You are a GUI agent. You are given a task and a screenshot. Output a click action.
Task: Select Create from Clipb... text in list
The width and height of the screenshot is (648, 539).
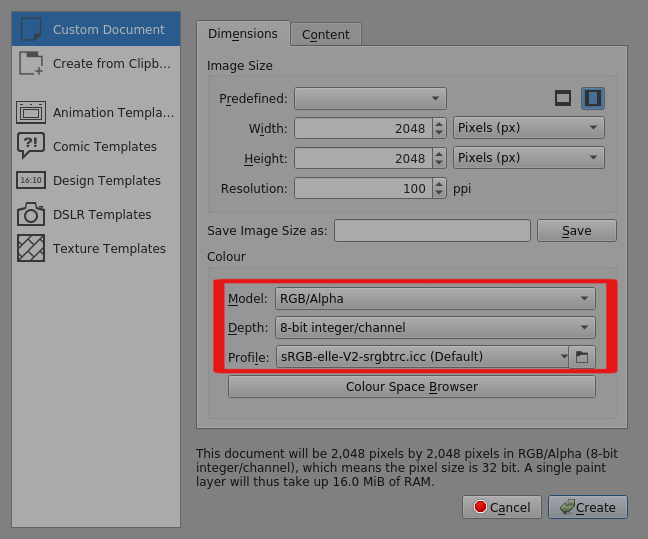pos(112,64)
